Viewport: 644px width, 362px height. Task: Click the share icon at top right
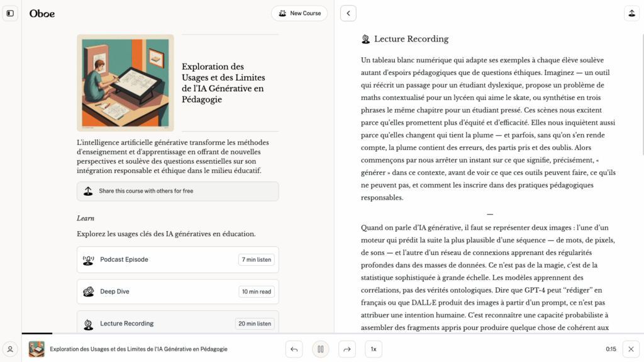tap(631, 13)
